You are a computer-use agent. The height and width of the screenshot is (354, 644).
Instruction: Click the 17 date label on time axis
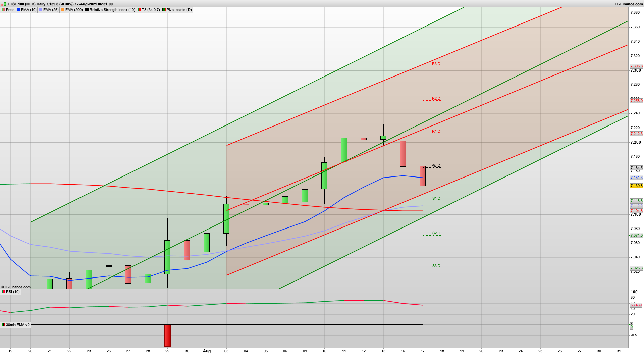(x=423, y=351)
